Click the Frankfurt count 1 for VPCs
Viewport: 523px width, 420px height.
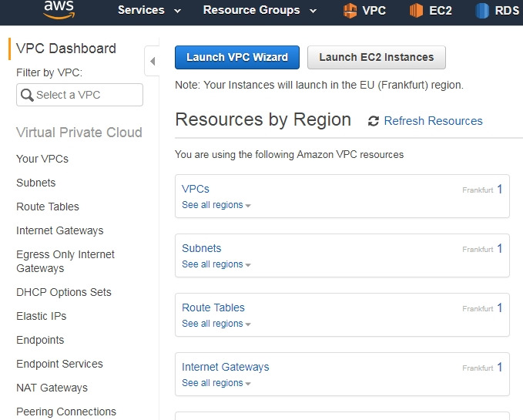click(500, 190)
